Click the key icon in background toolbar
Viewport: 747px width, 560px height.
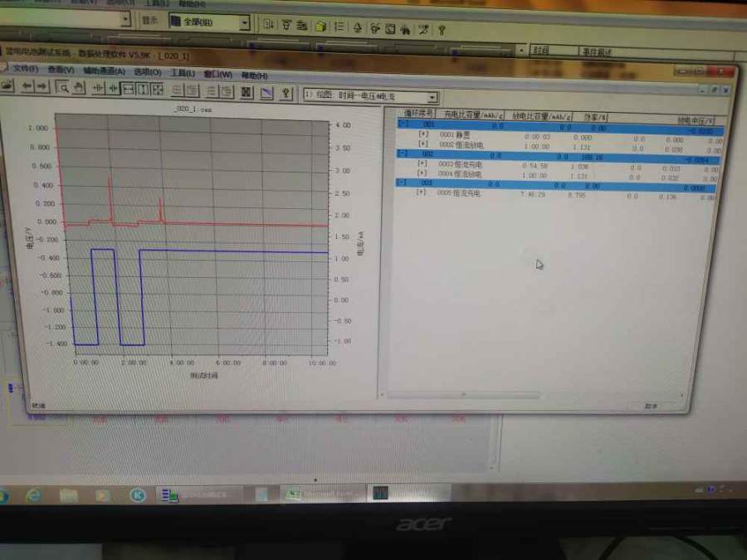[442, 30]
